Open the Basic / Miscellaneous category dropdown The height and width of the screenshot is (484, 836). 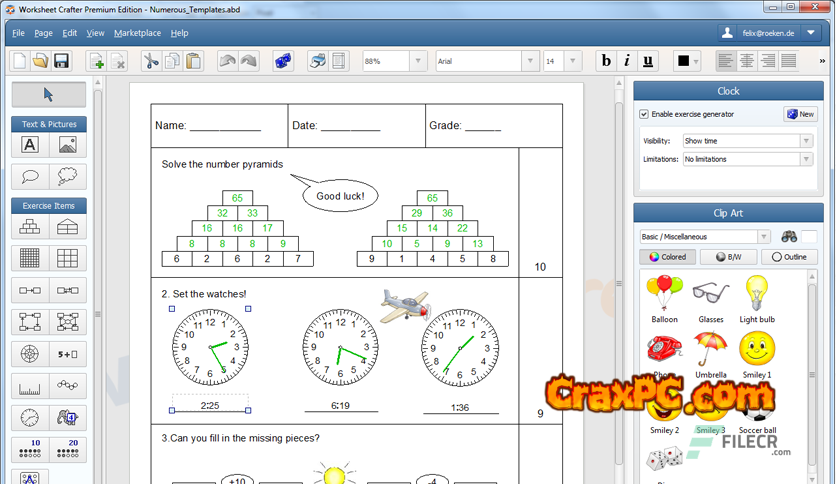(705, 237)
